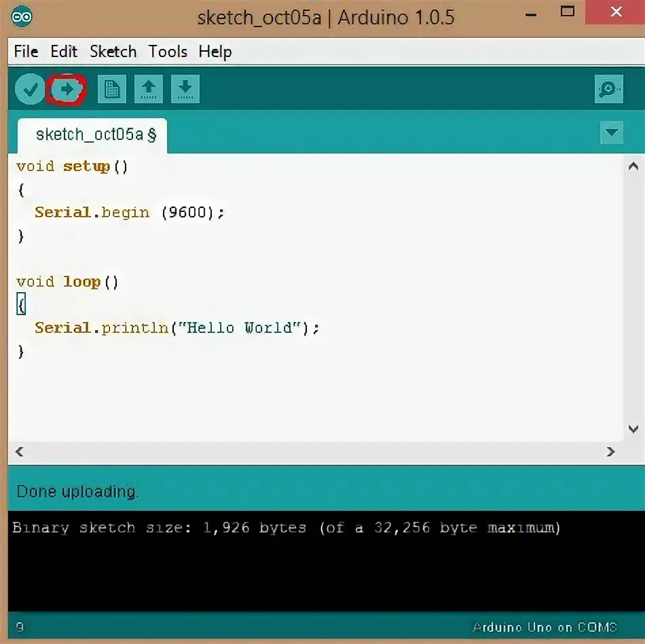Click 'Arduino Uno on COM3' status text
The width and height of the screenshot is (645, 644).
pos(545,627)
